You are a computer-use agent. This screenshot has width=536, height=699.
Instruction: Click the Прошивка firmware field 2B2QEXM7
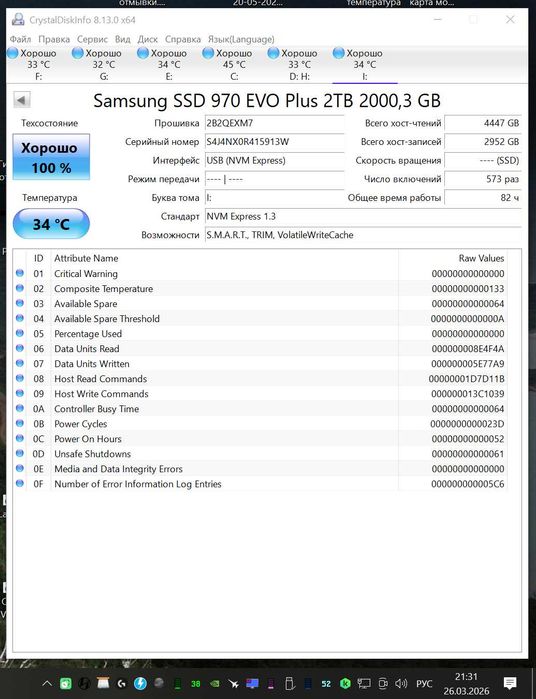274,123
